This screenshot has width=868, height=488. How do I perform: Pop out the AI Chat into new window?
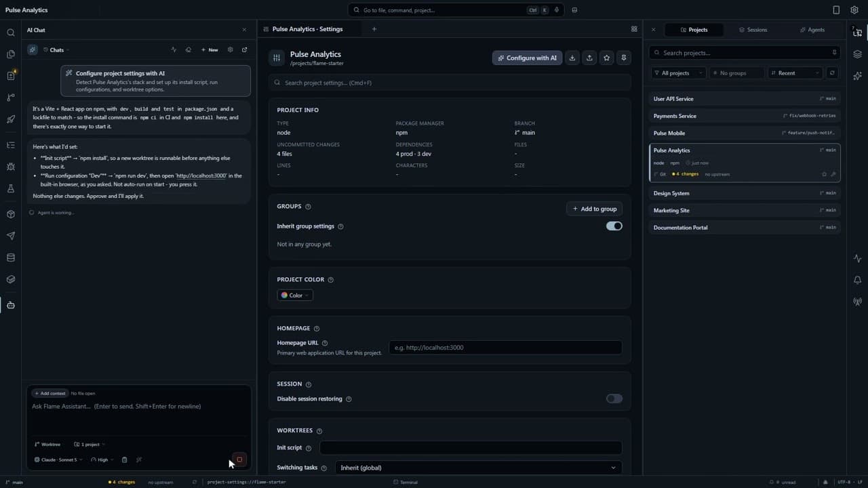click(245, 49)
